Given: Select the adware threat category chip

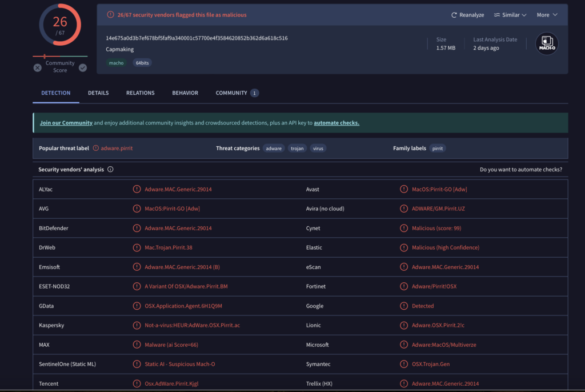Looking at the screenshot, I should [x=274, y=148].
